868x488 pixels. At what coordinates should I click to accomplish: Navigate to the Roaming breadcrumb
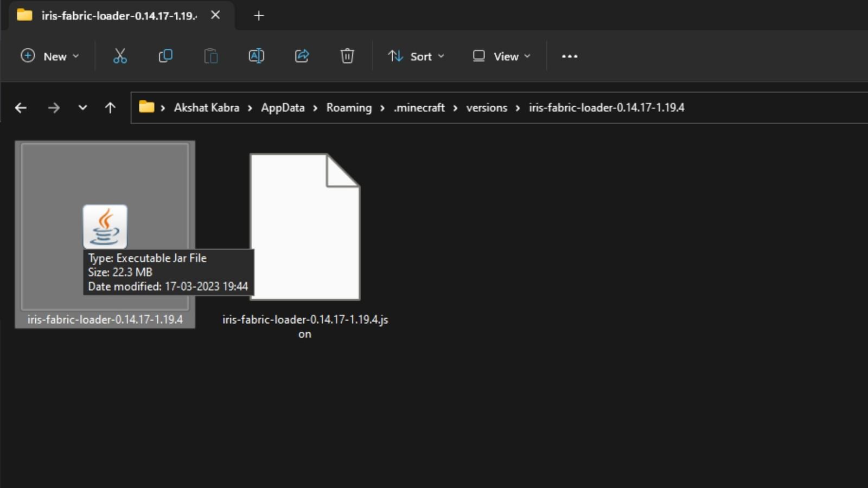348,107
